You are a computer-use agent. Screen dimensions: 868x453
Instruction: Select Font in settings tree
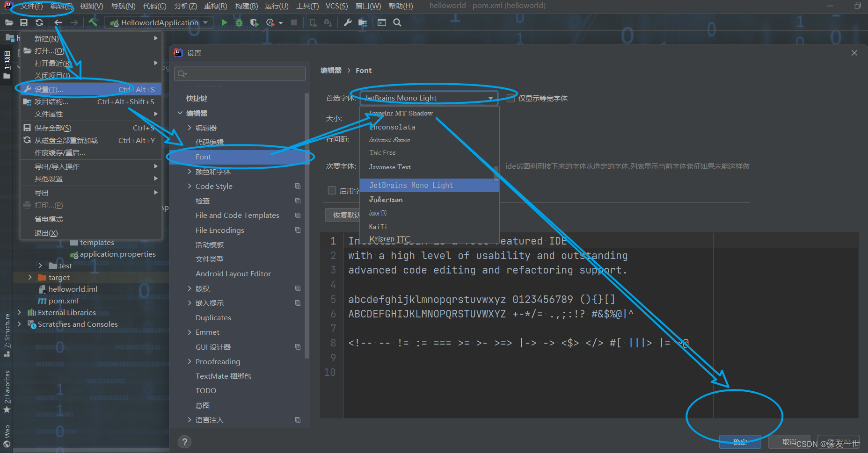(x=237, y=157)
